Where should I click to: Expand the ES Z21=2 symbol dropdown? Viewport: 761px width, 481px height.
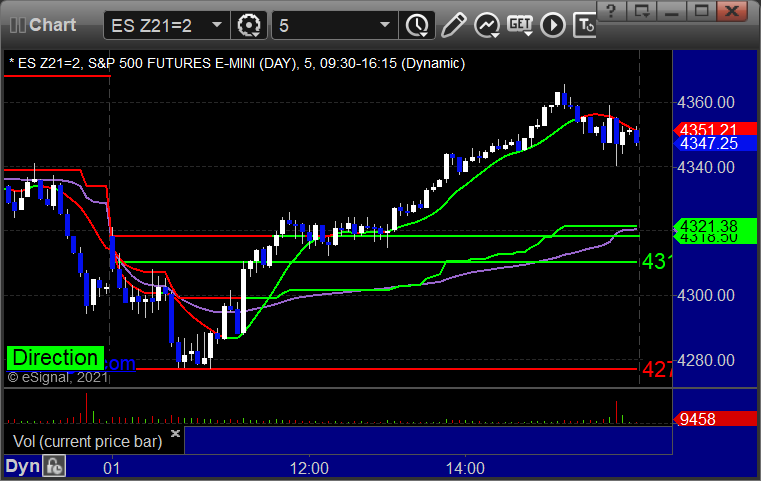coord(217,25)
